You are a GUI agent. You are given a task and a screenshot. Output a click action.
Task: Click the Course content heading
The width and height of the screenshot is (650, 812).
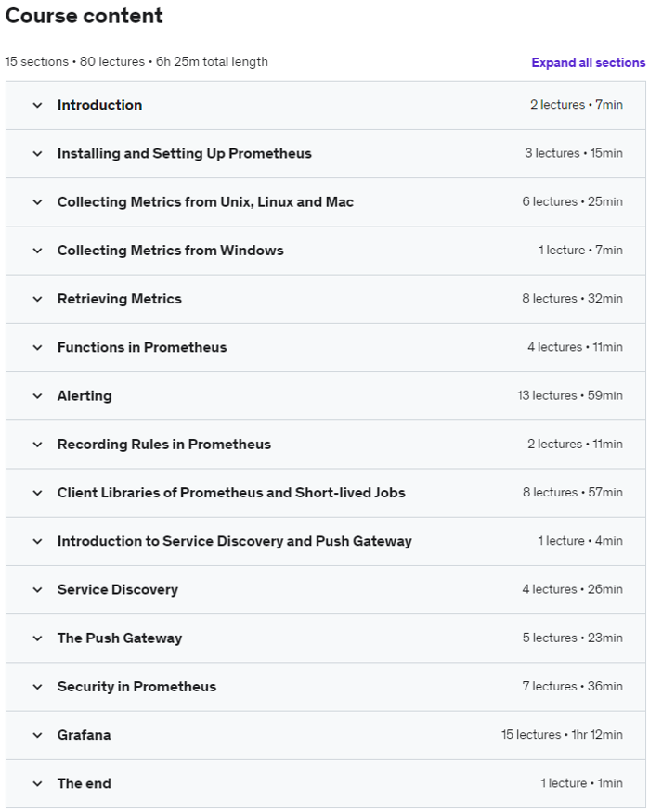click(84, 16)
